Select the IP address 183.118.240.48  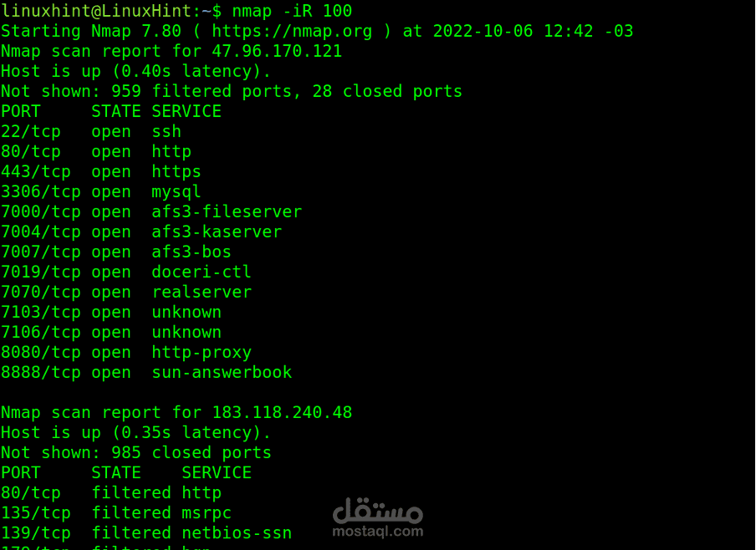[x=282, y=413]
